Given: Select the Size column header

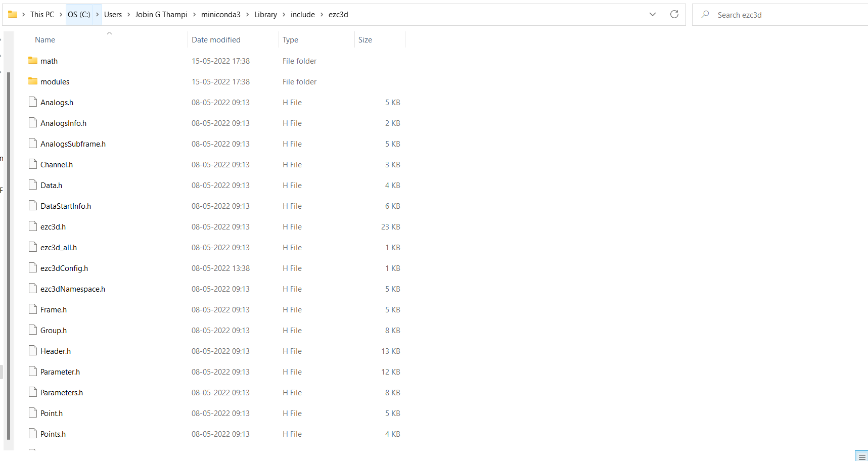Looking at the screenshot, I should click(x=365, y=39).
